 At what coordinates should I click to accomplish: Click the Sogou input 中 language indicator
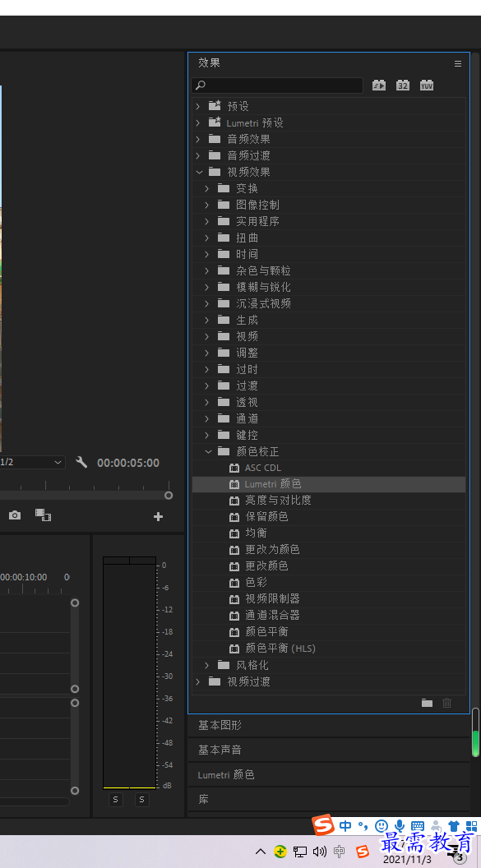(346, 826)
